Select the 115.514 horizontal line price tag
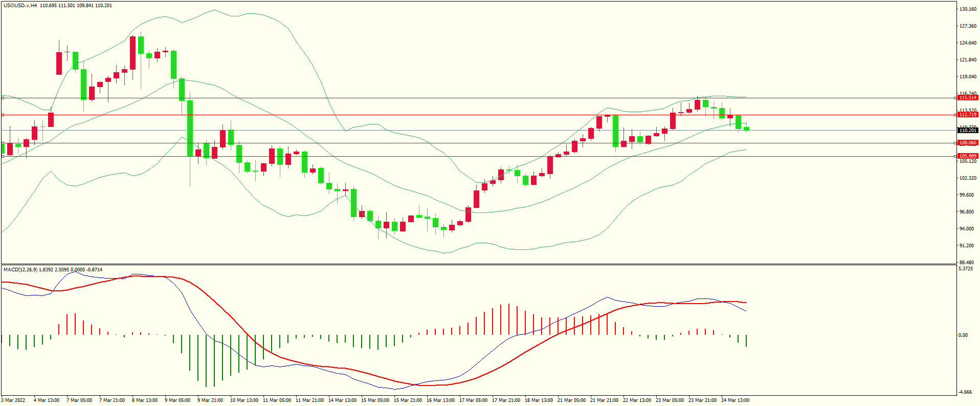Viewport: 980px width, 406px height. click(x=968, y=98)
